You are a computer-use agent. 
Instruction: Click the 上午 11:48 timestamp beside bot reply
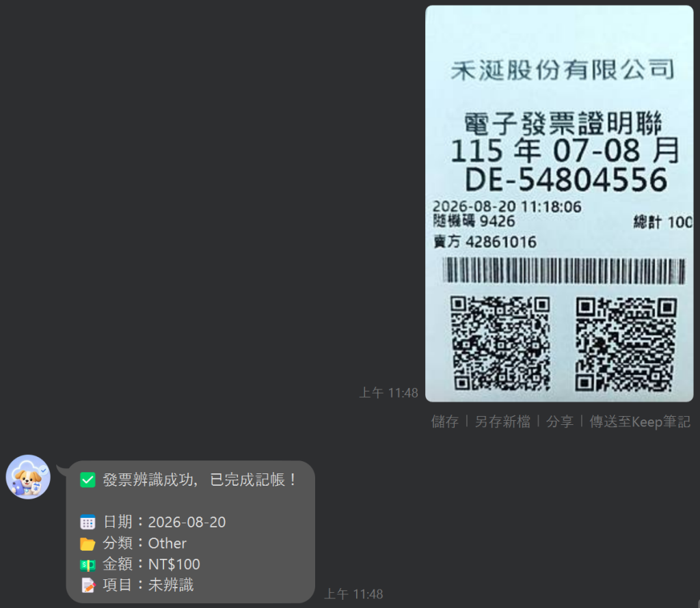point(353,594)
